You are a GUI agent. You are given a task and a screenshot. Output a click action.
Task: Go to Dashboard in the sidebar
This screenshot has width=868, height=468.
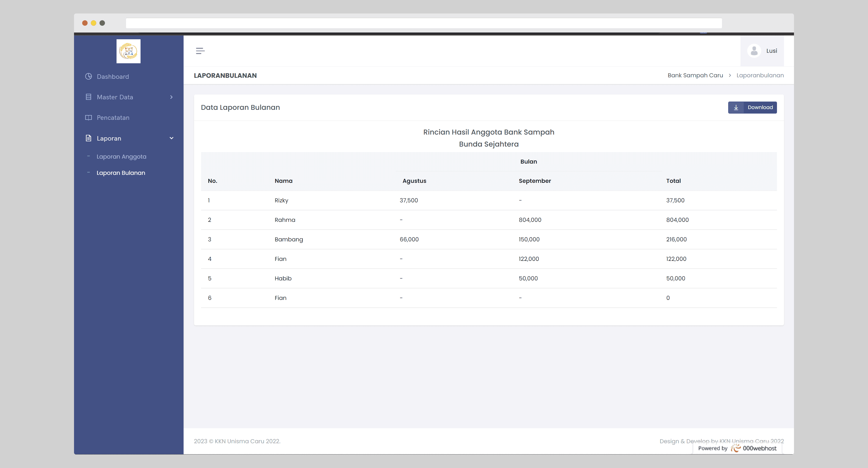113,77
